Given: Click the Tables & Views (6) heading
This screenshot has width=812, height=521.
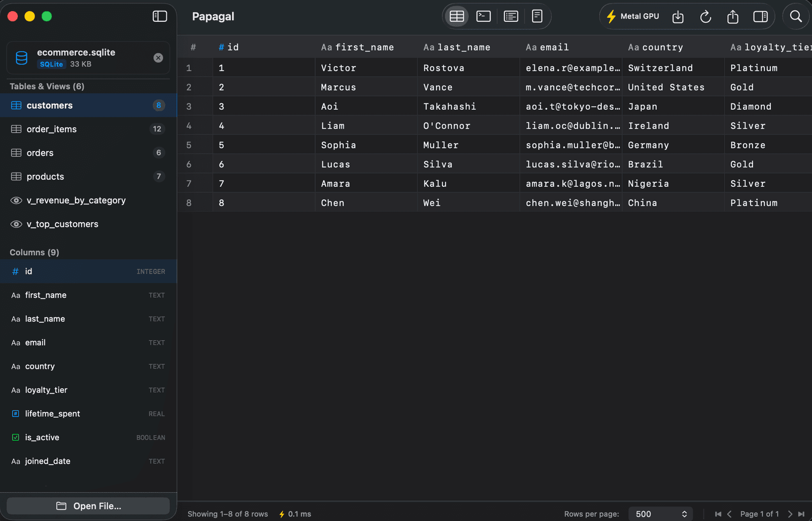Looking at the screenshot, I should coord(47,86).
